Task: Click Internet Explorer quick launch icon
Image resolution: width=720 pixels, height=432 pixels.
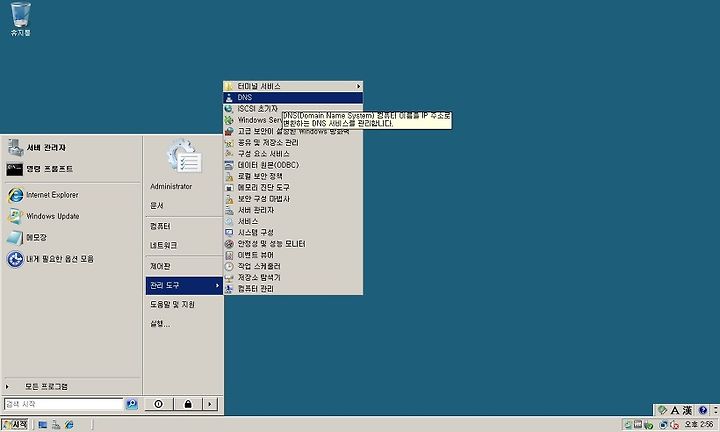Action: click(69, 425)
